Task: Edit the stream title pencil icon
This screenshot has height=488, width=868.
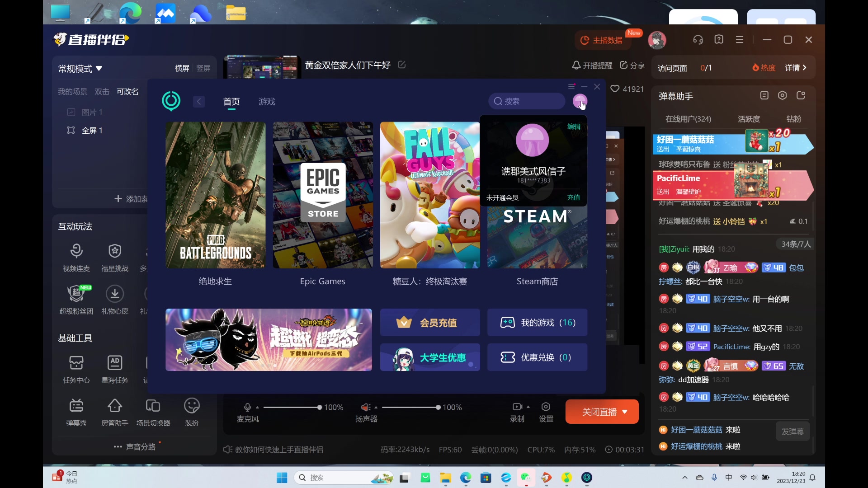Action: (x=401, y=65)
